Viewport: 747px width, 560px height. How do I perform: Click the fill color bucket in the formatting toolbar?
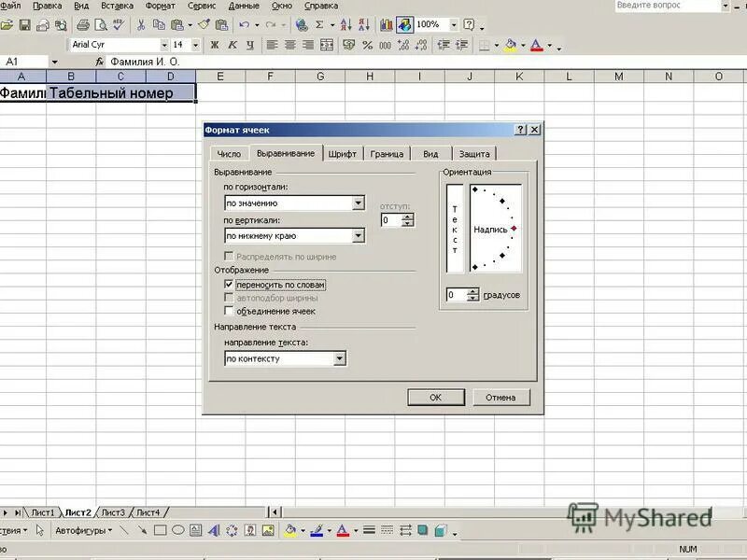(510, 45)
